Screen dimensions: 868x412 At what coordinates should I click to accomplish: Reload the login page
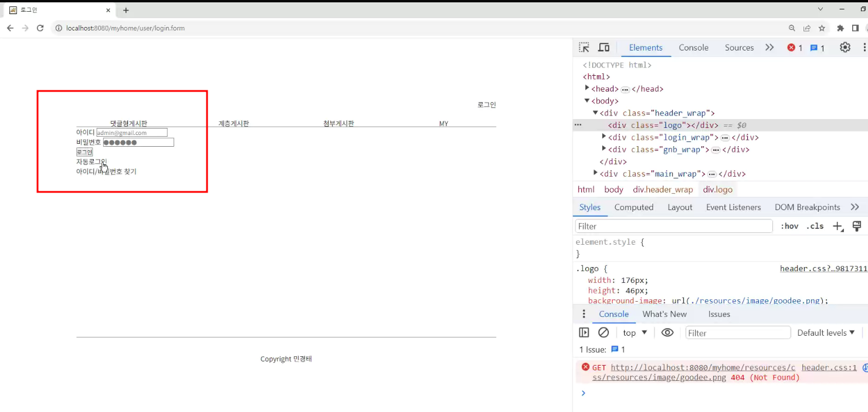tap(40, 28)
